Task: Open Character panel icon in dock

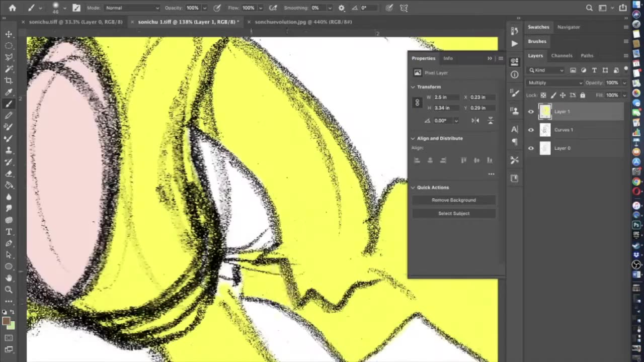Action: coord(514,130)
